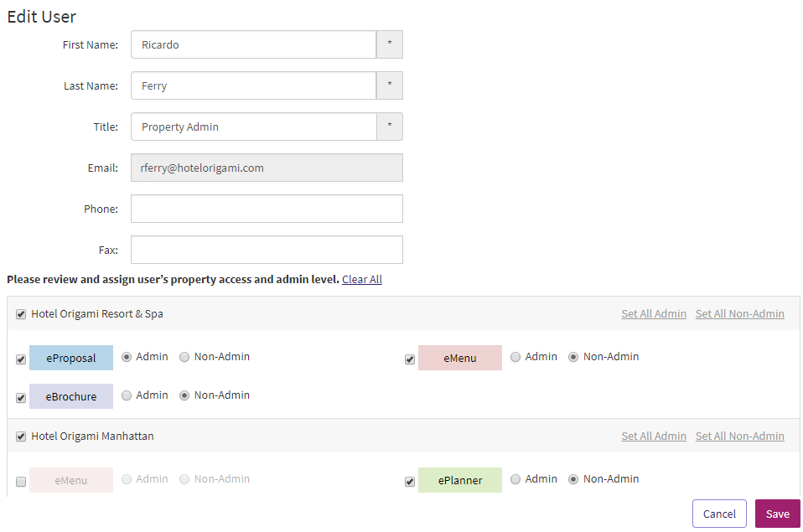803x532 pixels.
Task: Click the blue eProposal label
Action: pyautogui.click(x=71, y=358)
